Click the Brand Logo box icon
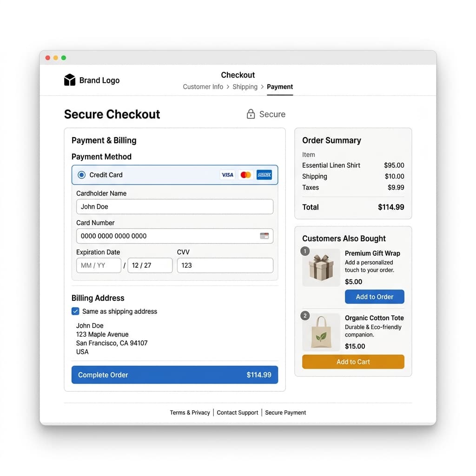This screenshot has width=476, height=476. (x=70, y=80)
